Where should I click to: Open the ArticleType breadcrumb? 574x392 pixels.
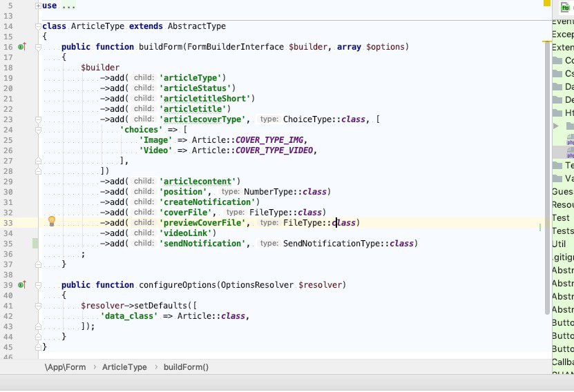pyautogui.click(x=124, y=367)
